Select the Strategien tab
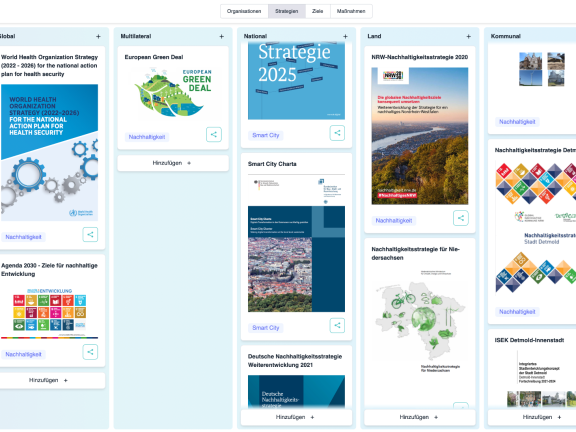 pos(287,11)
